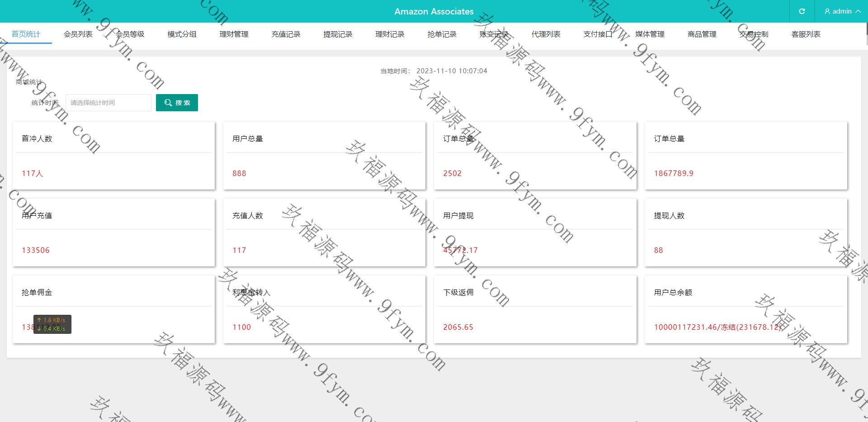Screen dimensions: 868x422
Task: Open 充值记录 tab
Action: [x=286, y=34]
